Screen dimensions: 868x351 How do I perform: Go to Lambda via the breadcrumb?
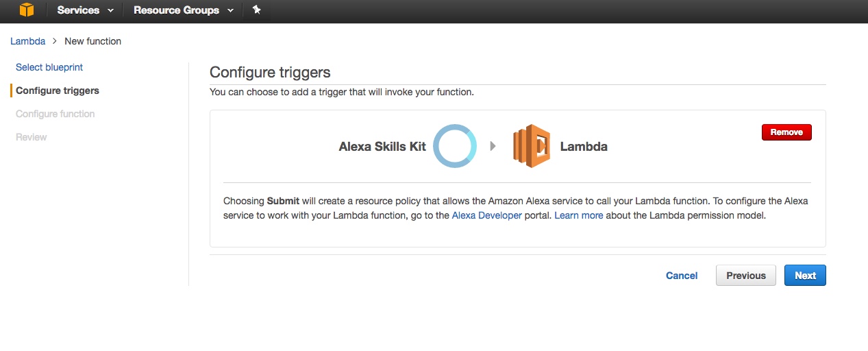click(x=28, y=41)
